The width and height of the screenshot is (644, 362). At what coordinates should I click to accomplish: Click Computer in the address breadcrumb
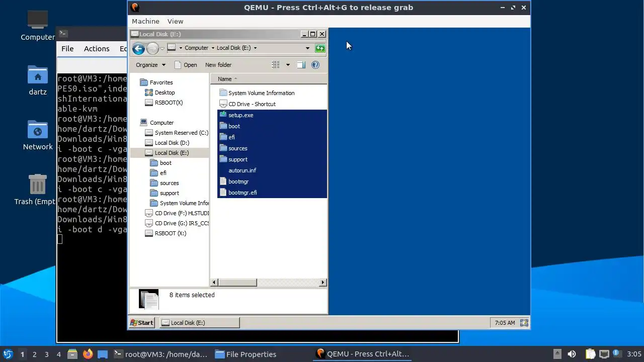[x=196, y=48]
